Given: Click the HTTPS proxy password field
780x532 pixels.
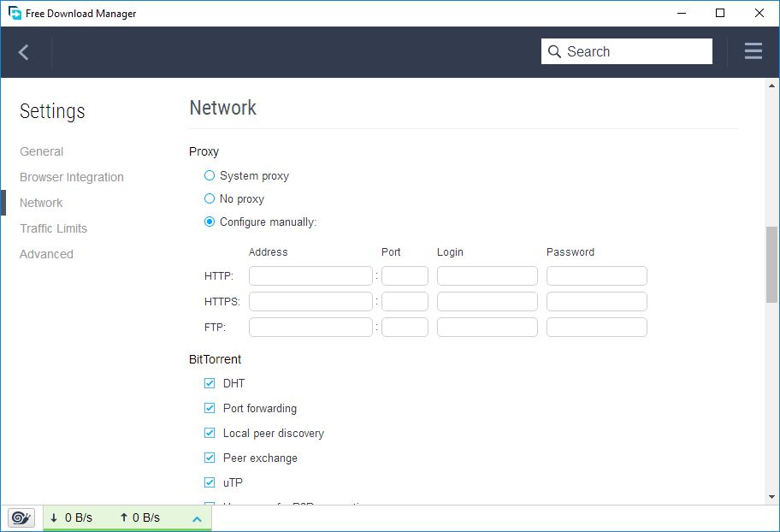Looking at the screenshot, I should tap(596, 302).
